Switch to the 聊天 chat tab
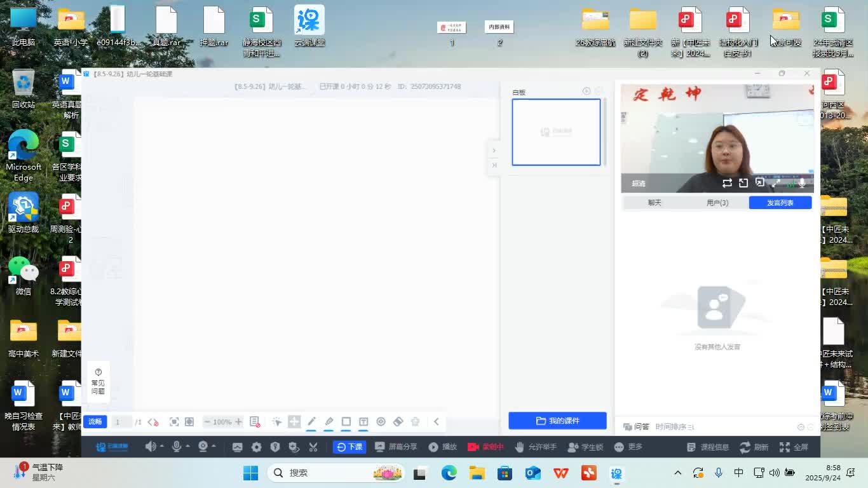Screen dimensions: 868x488 pos(654,203)
